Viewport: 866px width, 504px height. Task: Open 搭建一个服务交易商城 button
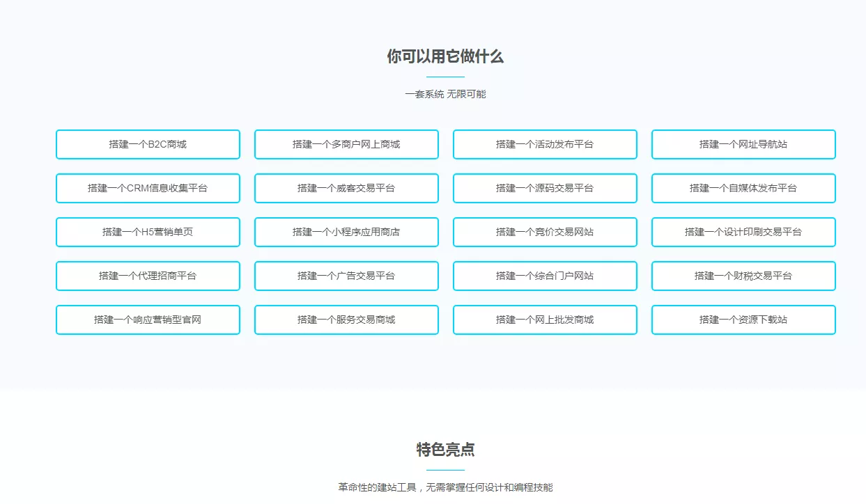tap(346, 320)
